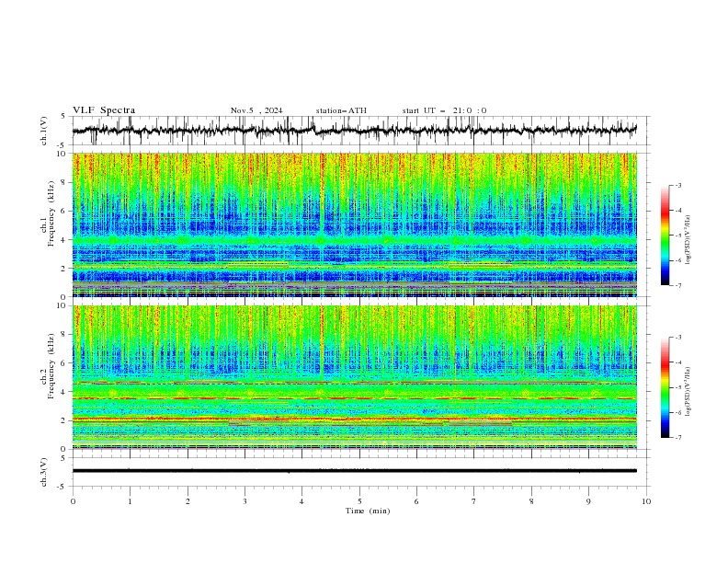Click time axis tick label "9"
The width and height of the screenshot is (728, 563).
point(588,501)
